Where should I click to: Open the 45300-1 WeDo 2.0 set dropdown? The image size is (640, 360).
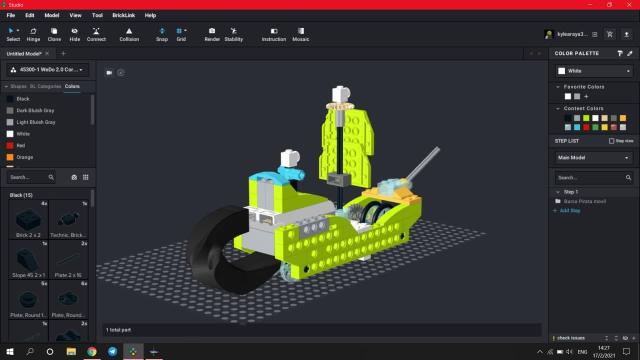pyautogui.click(x=48, y=70)
